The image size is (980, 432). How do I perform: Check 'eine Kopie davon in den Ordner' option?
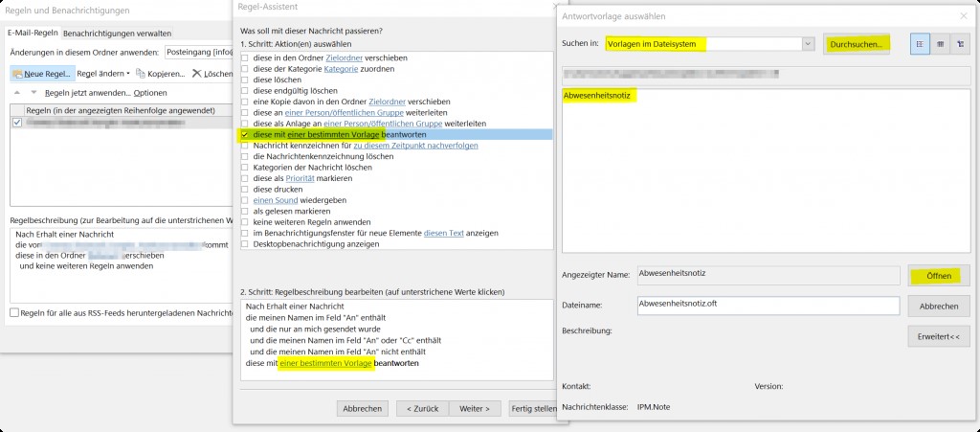point(246,102)
